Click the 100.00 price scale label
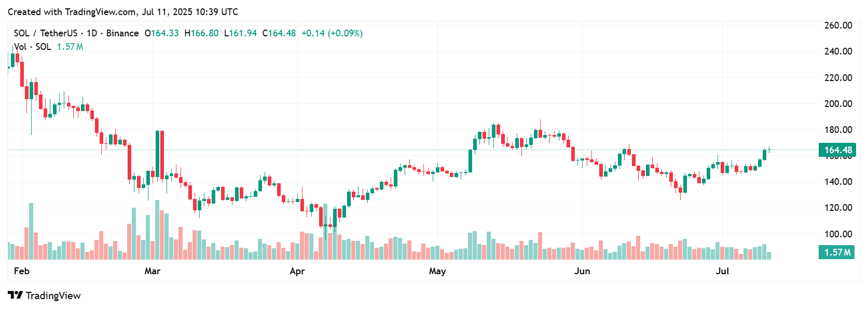The width and height of the screenshot is (868, 309). point(838,234)
